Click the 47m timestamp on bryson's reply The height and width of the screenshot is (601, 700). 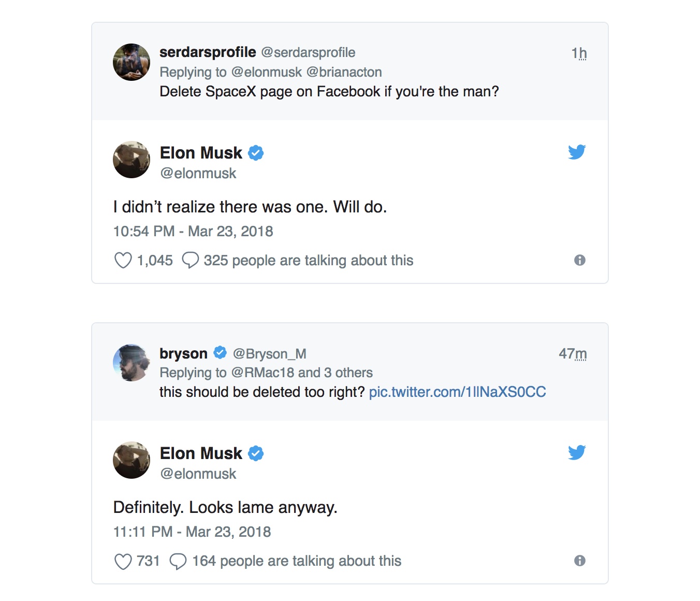573,353
